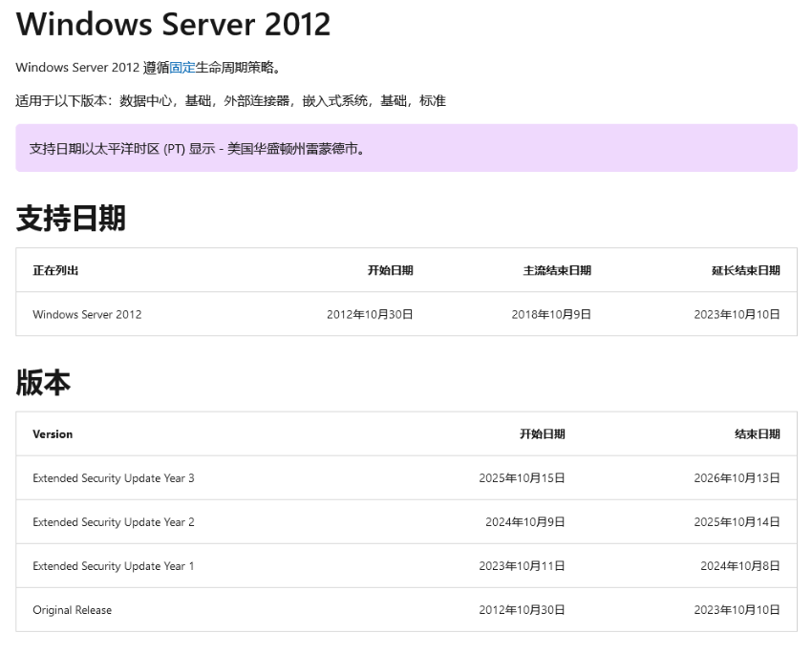The width and height of the screenshot is (812, 654).
Task: Click the 延长结束日期 column header
Action: pos(746,270)
